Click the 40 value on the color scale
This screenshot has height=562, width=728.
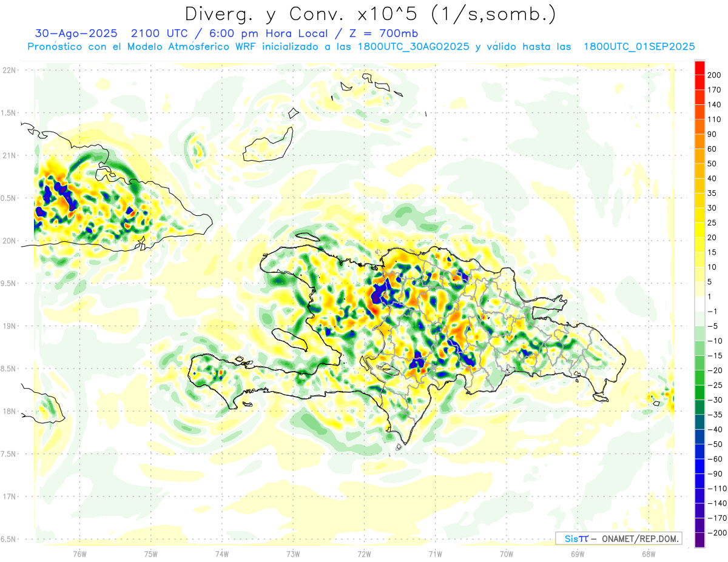pos(712,178)
